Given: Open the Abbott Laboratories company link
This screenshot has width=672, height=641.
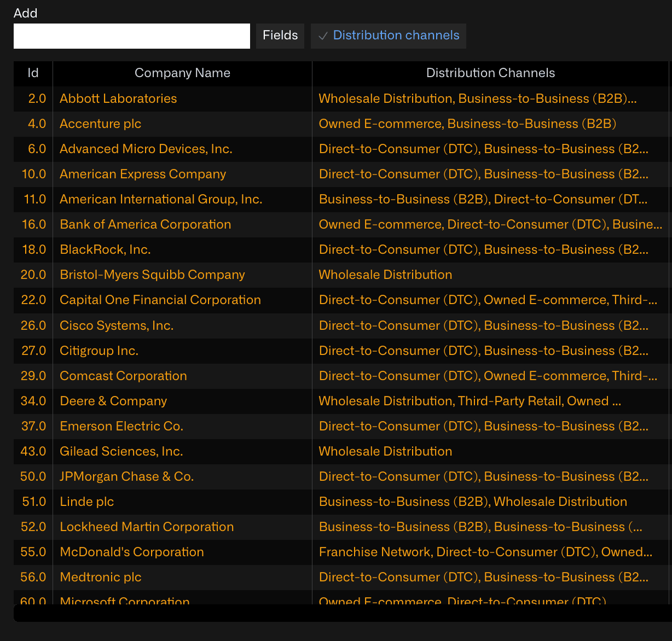Looking at the screenshot, I should (x=118, y=98).
